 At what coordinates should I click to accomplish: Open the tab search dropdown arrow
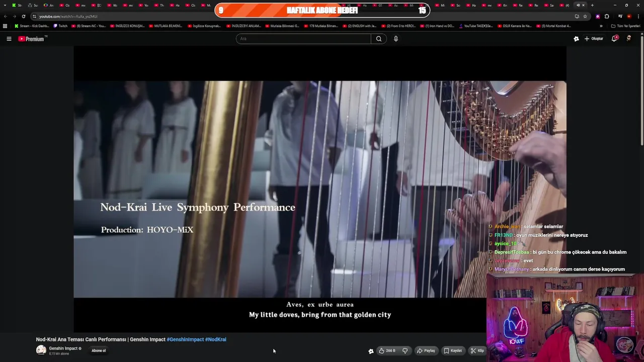click(x=5, y=5)
